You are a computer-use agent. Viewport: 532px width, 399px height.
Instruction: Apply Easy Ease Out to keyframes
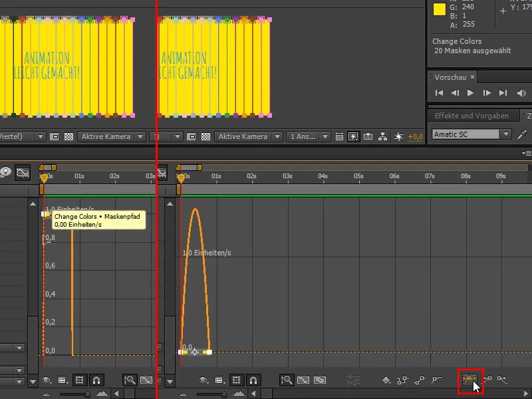503,380
